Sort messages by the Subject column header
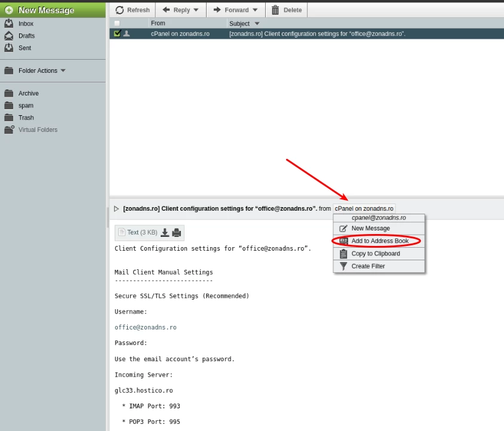Viewport: 504px width, 431px height. click(x=239, y=23)
